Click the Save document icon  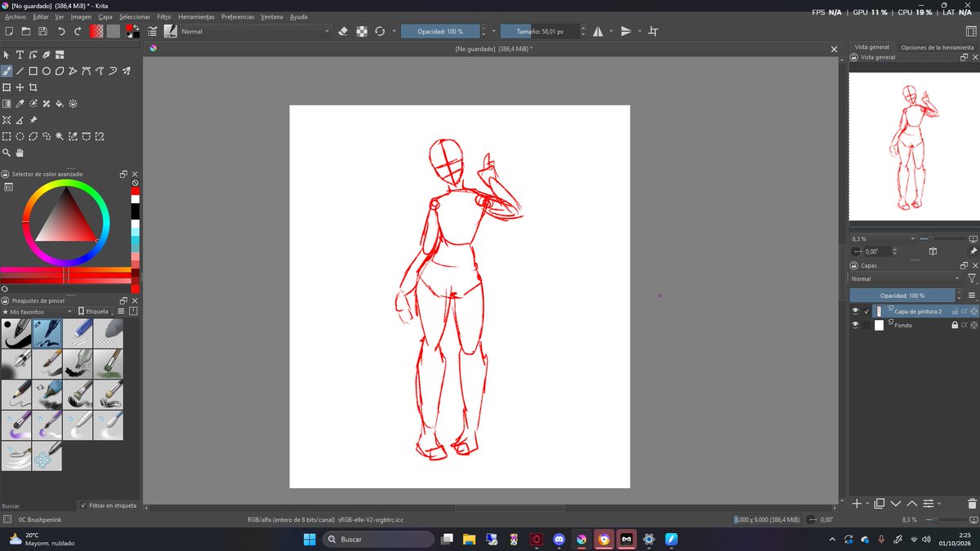42,31
